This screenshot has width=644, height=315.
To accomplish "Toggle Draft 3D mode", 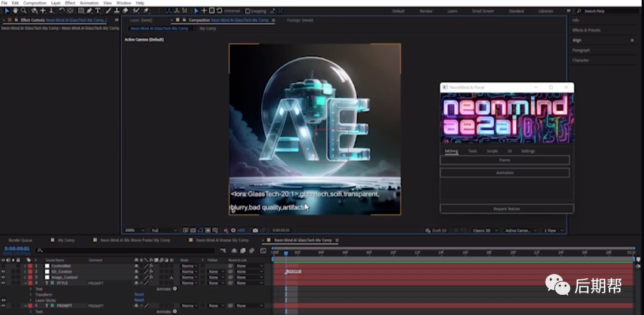I will (x=436, y=230).
